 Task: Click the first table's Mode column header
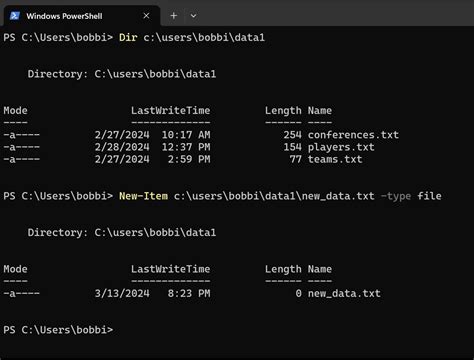tap(15, 111)
